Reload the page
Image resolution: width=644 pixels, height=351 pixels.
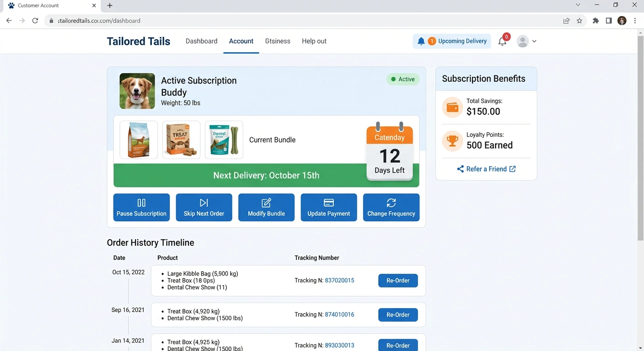pyautogui.click(x=35, y=21)
